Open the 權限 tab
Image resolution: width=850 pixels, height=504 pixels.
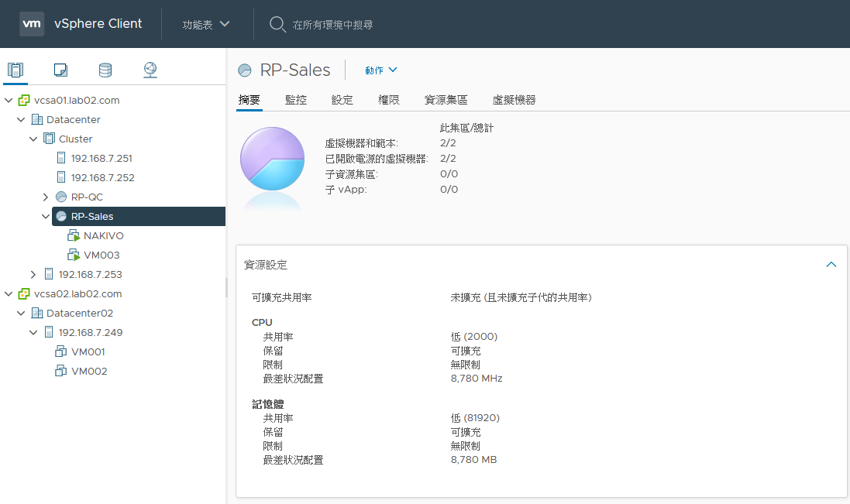tap(389, 100)
